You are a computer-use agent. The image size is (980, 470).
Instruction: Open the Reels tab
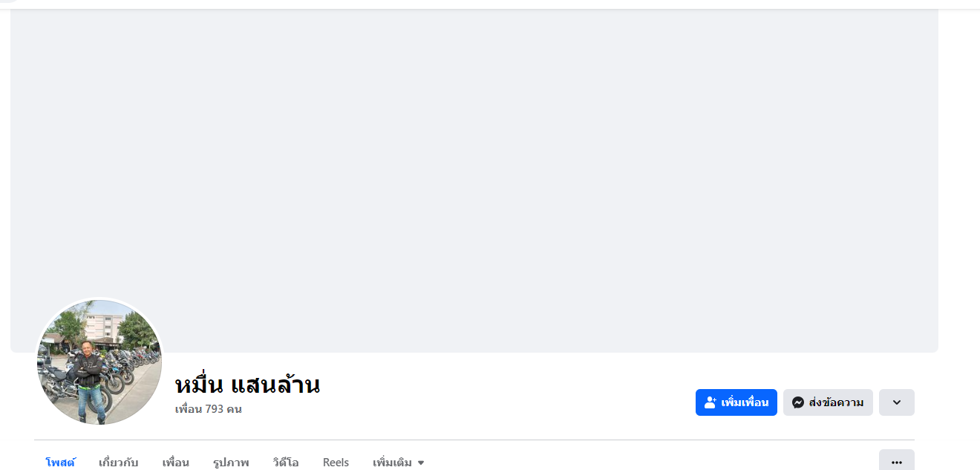pos(336,463)
